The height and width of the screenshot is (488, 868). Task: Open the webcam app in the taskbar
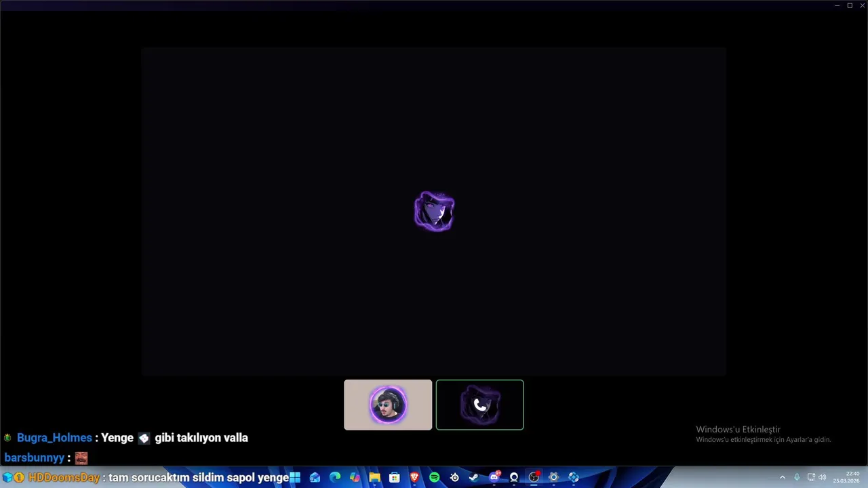(514, 477)
